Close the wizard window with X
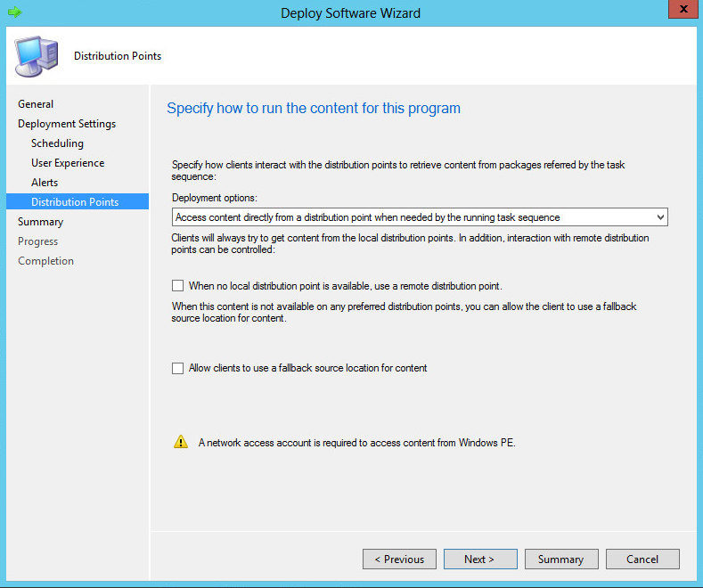The image size is (703, 588). tap(680, 11)
